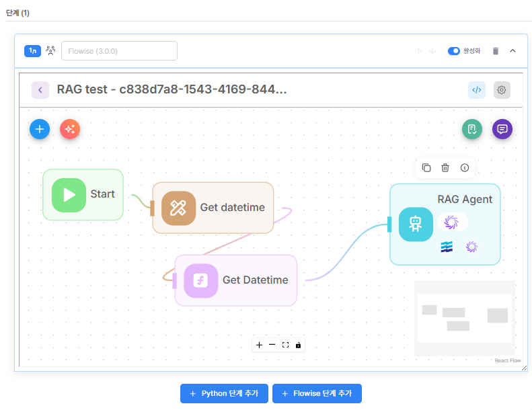The image size is (532, 410).
Task: Toggle the 활성화 switch
Action: [x=454, y=51]
